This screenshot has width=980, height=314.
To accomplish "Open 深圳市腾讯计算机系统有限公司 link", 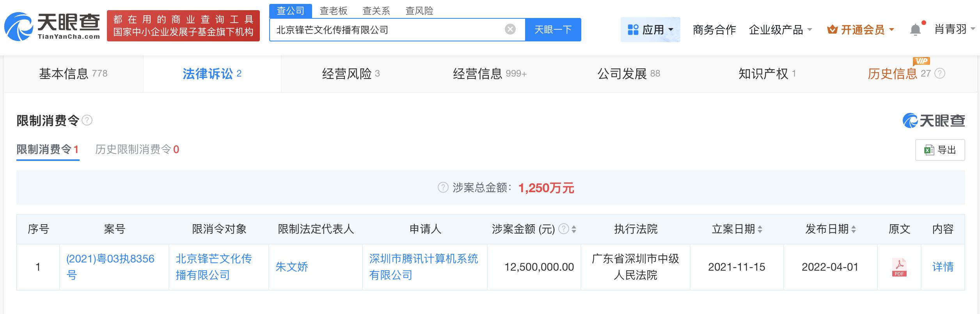I will (x=423, y=267).
